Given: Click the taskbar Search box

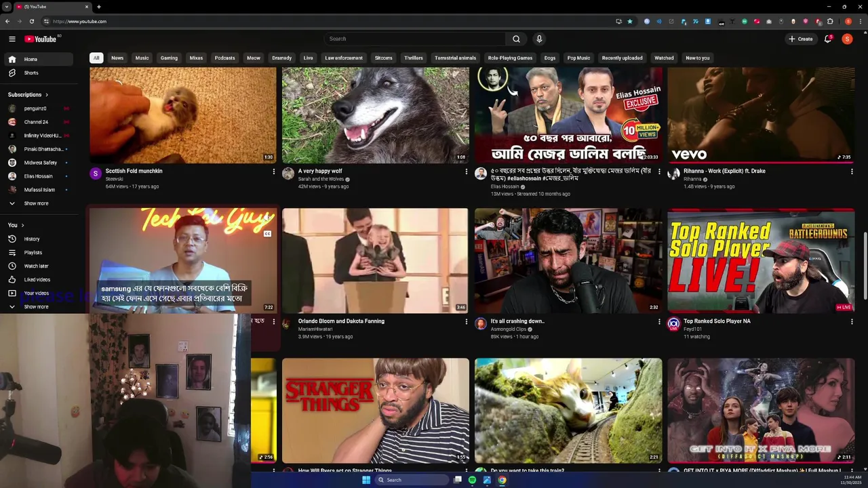Looking at the screenshot, I should 412,480.
